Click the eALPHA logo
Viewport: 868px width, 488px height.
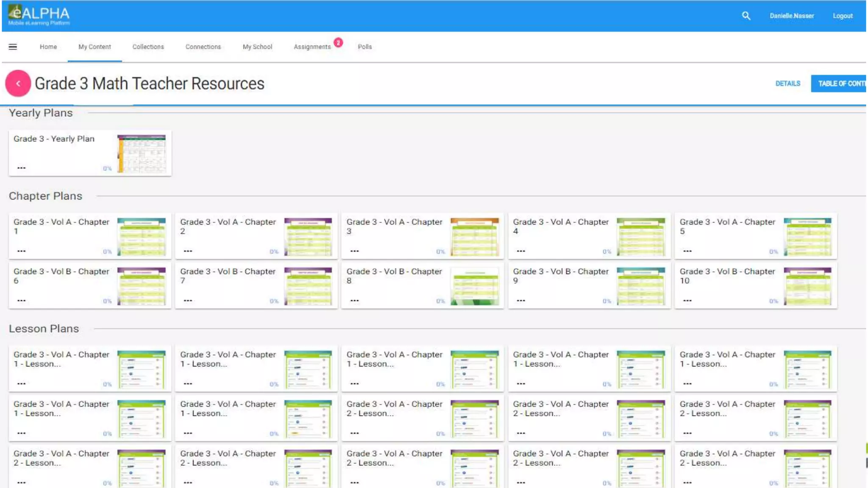[39, 16]
